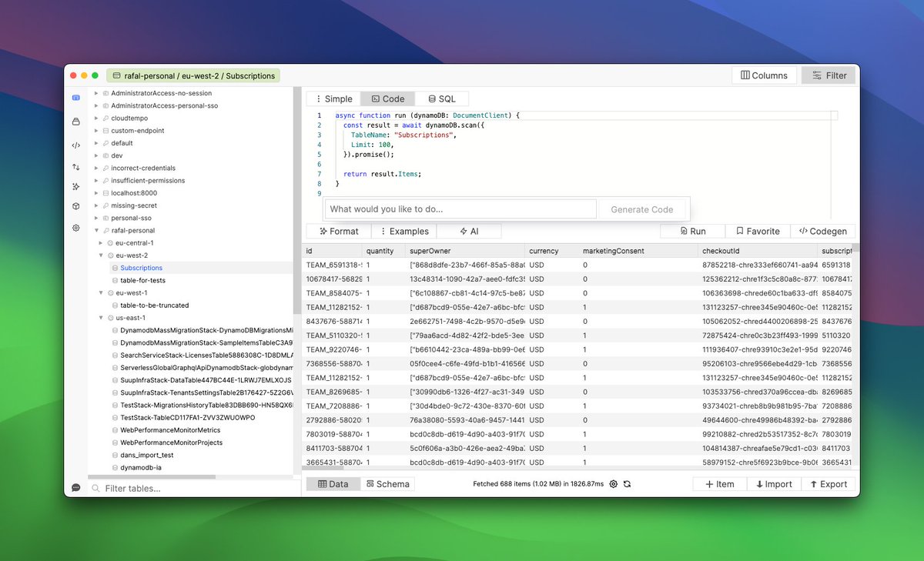Click the region icon beside eu-central-1

point(109,243)
